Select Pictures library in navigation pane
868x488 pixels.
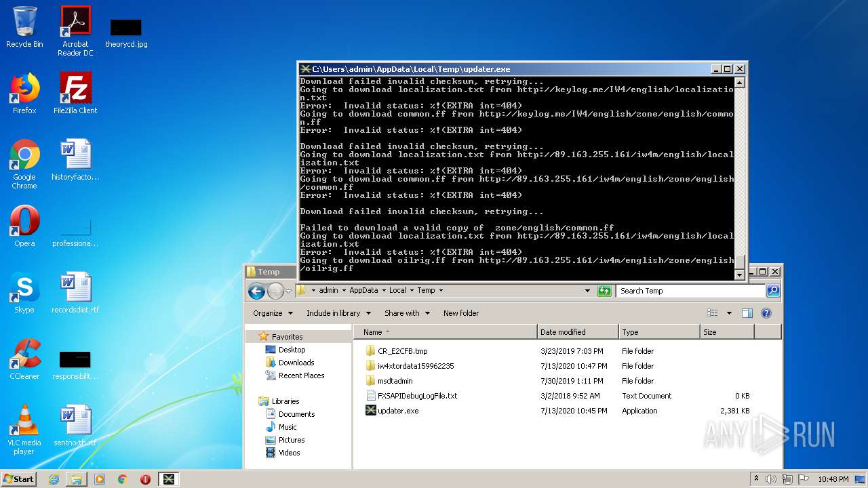(292, 440)
